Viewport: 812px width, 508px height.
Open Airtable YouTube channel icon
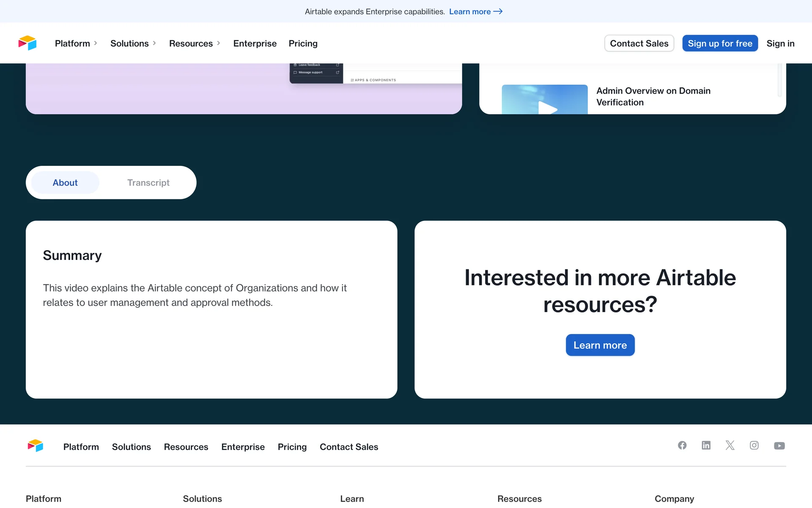coord(779,446)
